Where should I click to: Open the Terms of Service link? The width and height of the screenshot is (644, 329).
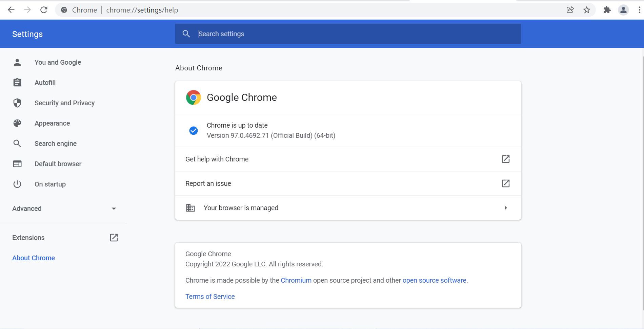(210, 297)
